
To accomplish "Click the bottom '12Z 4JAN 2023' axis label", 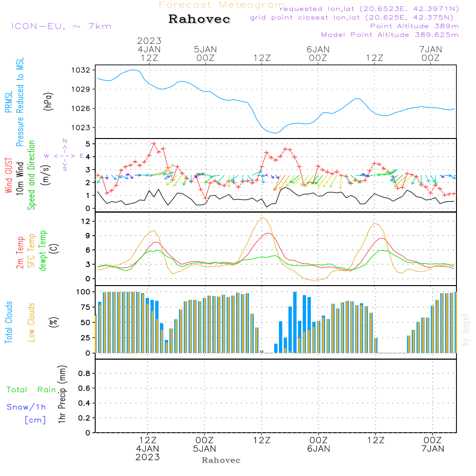I will pos(148,448).
